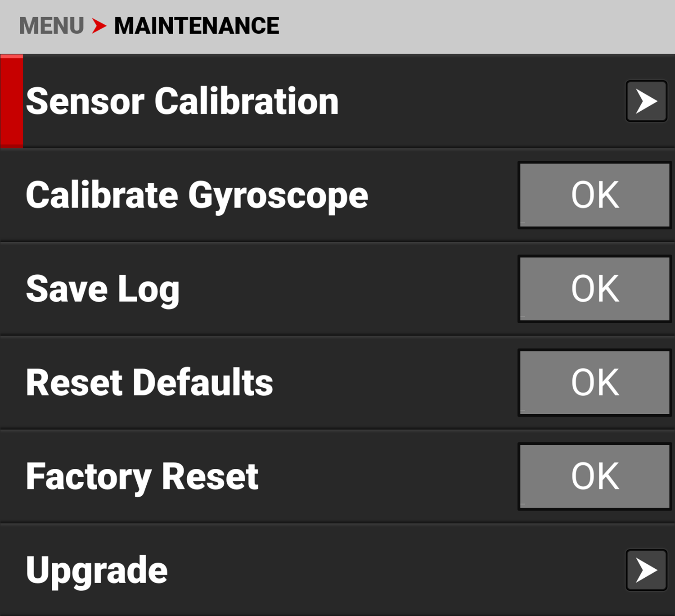Click the MAINTENANCE breadcrumb title
Viewport: 675px width, 616px height.
[197, 26]
